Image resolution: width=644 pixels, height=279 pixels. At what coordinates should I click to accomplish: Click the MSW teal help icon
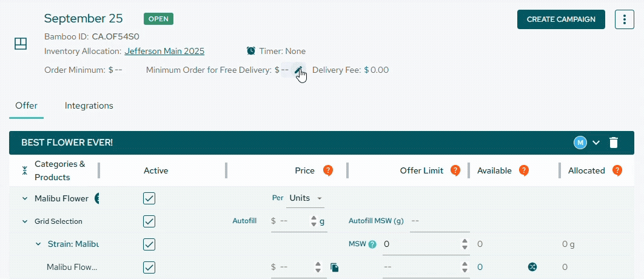372,244
